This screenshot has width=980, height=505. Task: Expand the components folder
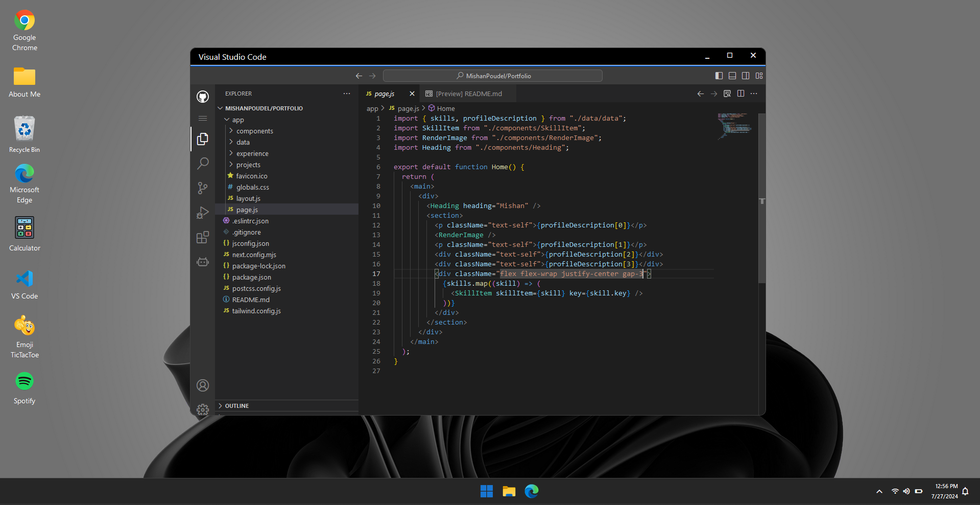[287, 131]
